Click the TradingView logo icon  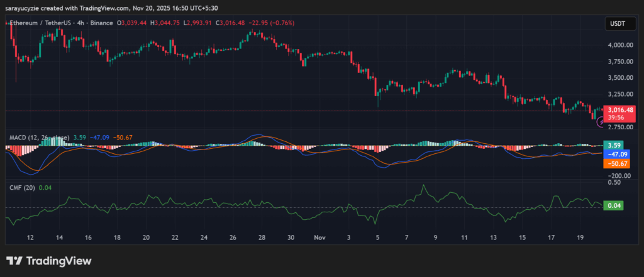click(x=14, y=261)
